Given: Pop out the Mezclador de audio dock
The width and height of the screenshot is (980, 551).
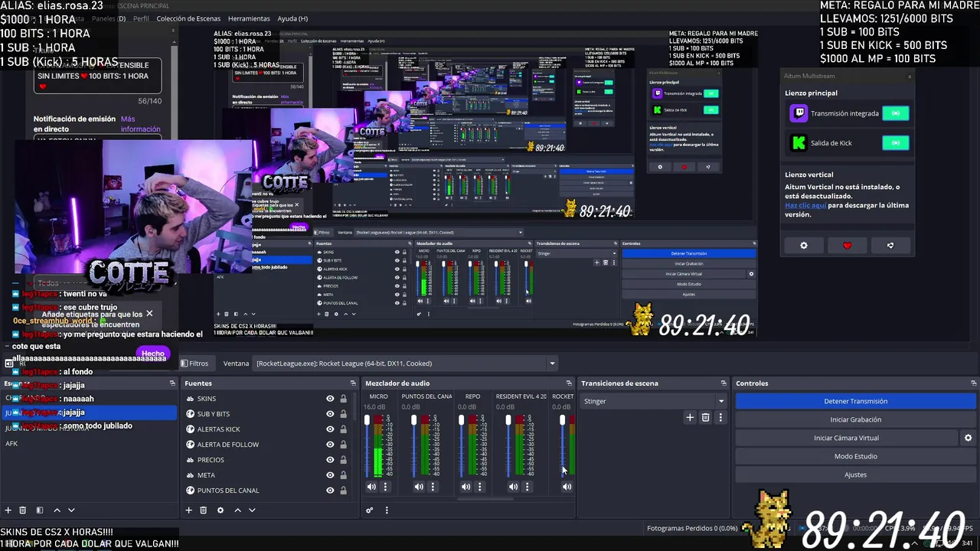Looking at the screenshot, I should click(x=569, y=383).
